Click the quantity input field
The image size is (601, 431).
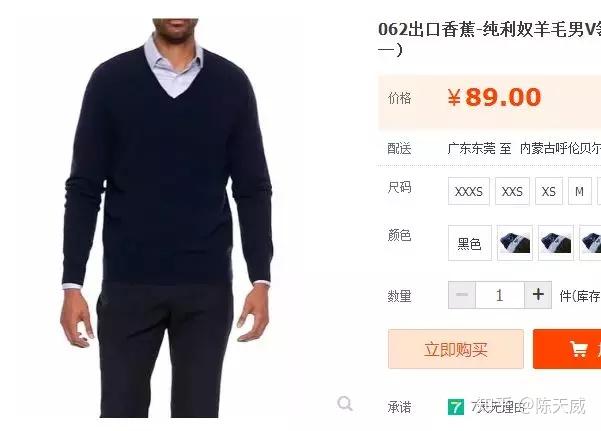[x=500, y=295]
